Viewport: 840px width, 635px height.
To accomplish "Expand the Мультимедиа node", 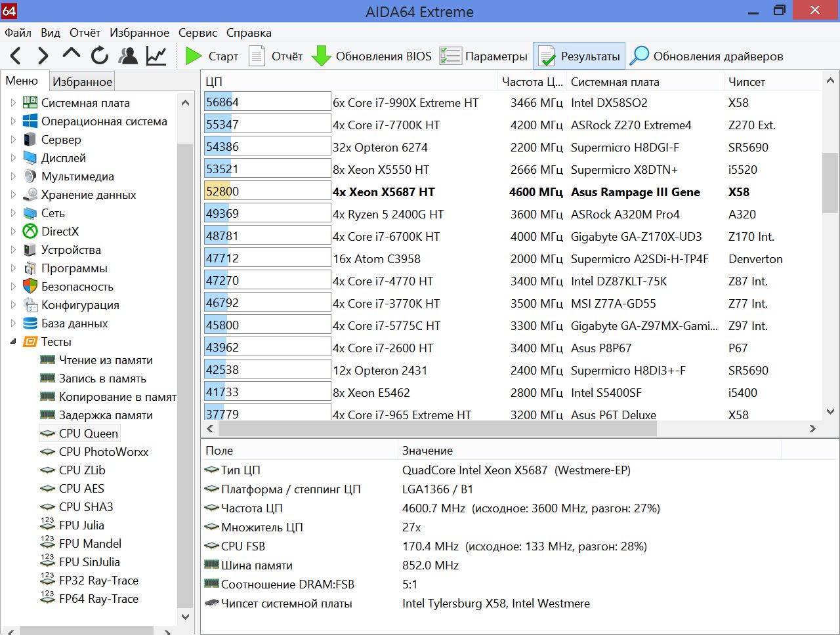I will pos(13,176).
